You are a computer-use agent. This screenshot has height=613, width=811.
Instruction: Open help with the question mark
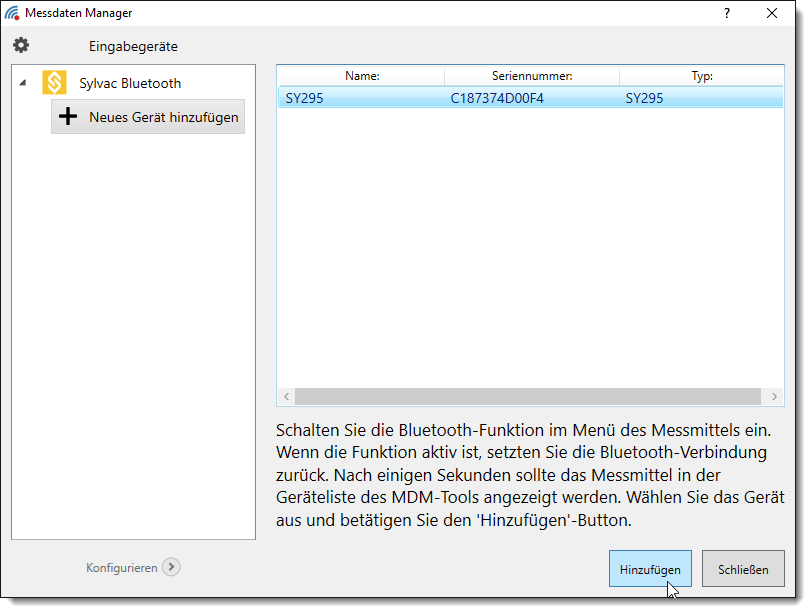click(727, 13)
